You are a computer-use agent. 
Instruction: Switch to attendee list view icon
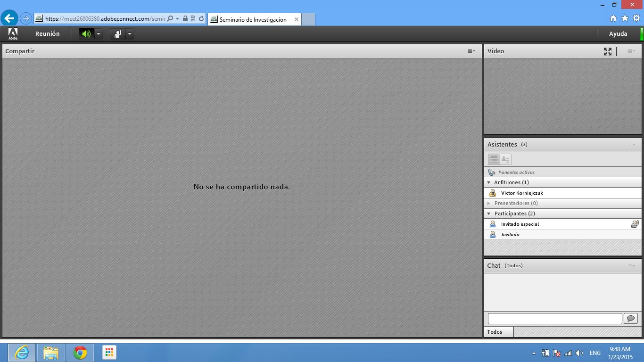(494, 159)
